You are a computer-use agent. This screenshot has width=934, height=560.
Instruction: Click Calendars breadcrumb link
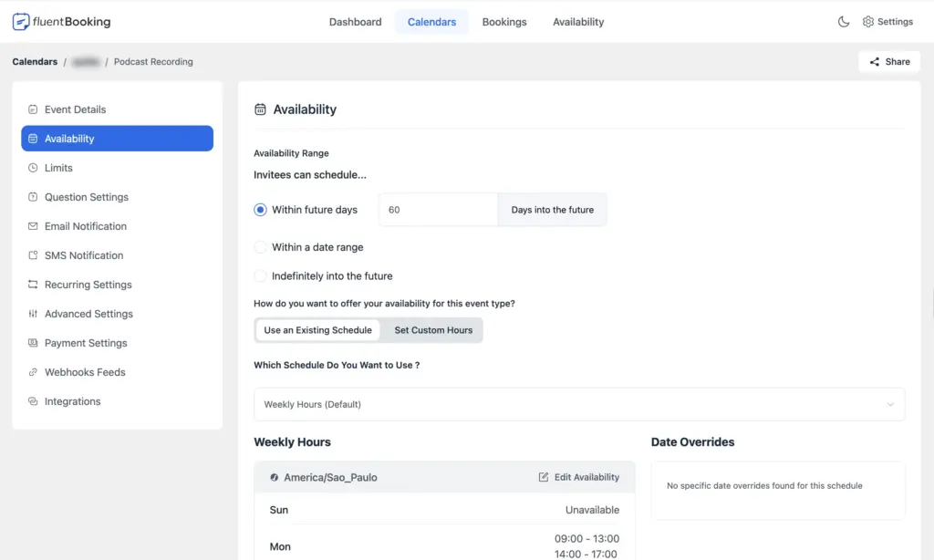click(x=35, y=62)
